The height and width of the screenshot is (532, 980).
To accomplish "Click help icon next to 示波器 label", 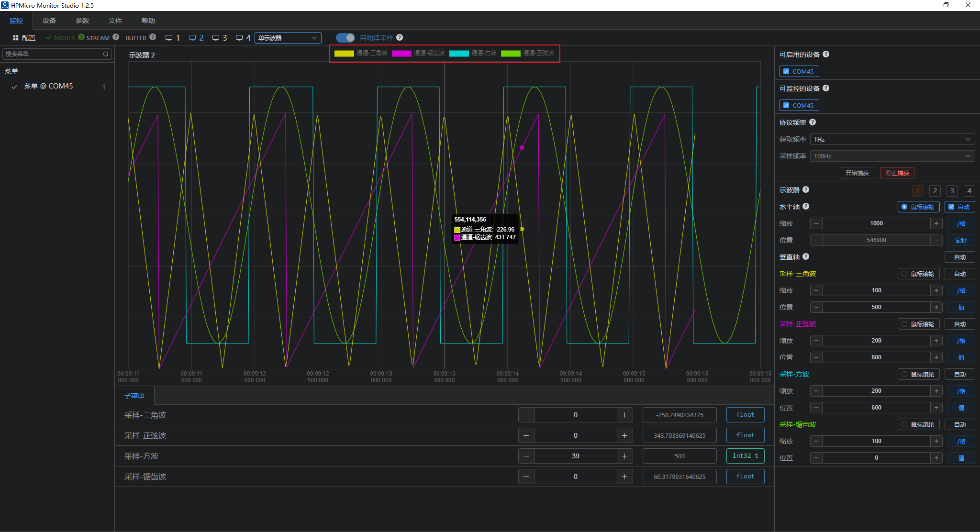I will (806, 190).
